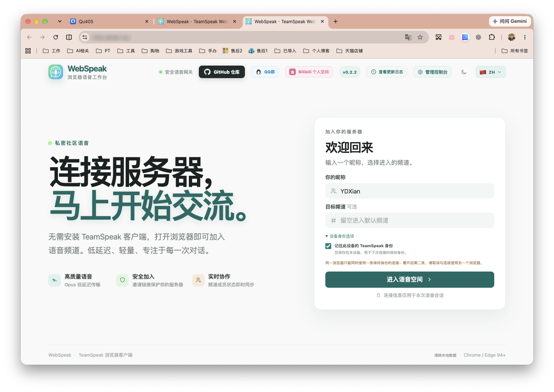The width and height of the screenshot is (554, 392).
Task: Click the 安全语音网关 status indicator
Action: (176, 72)
